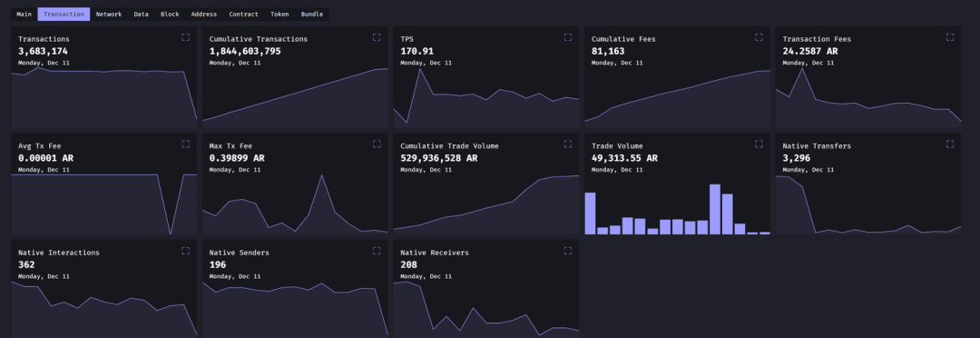
Task: Expand the Avg Tx Fee chart
Action: pyautogui.click(x=186, y=144)
